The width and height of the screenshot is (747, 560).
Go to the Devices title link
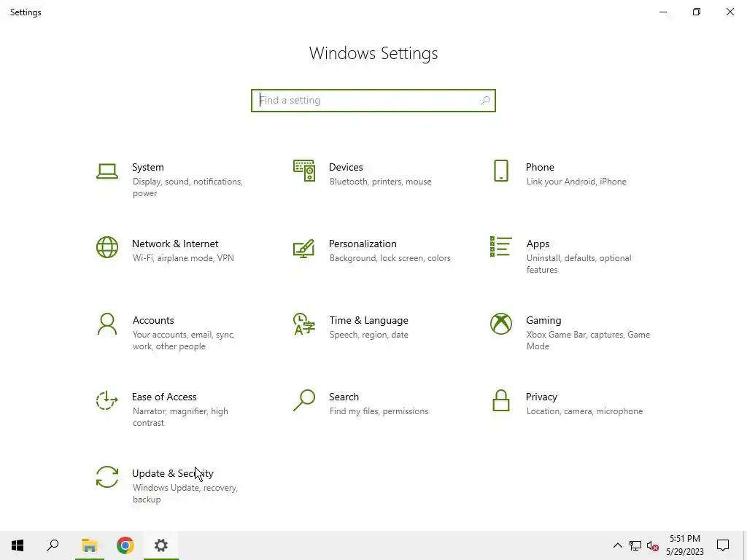coord(346,167)
